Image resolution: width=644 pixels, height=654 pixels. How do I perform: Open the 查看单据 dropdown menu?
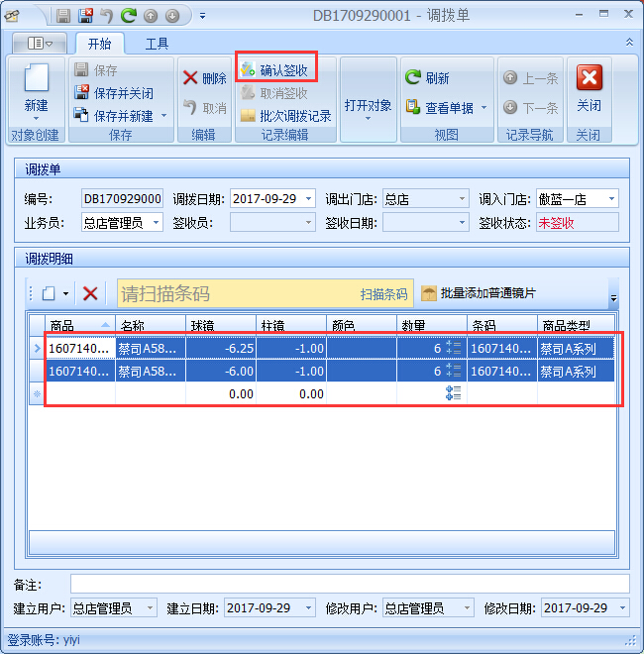(483, 108)
